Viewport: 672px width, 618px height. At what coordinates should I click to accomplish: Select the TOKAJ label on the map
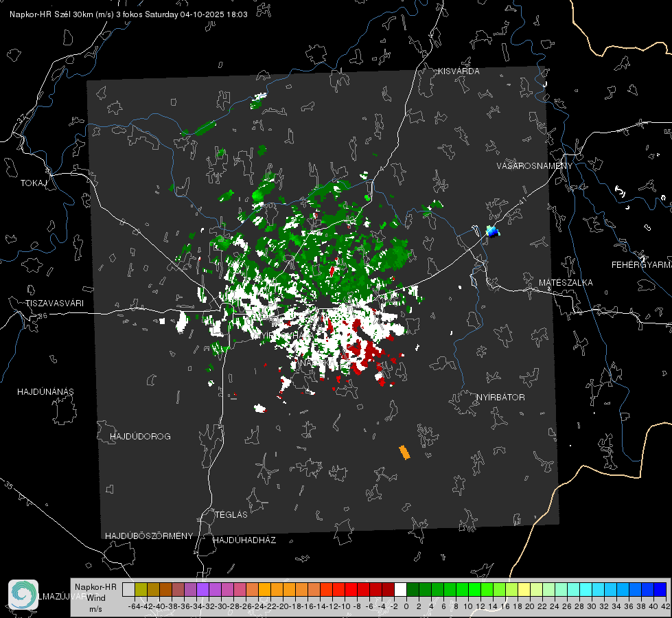tap(34, 183)
